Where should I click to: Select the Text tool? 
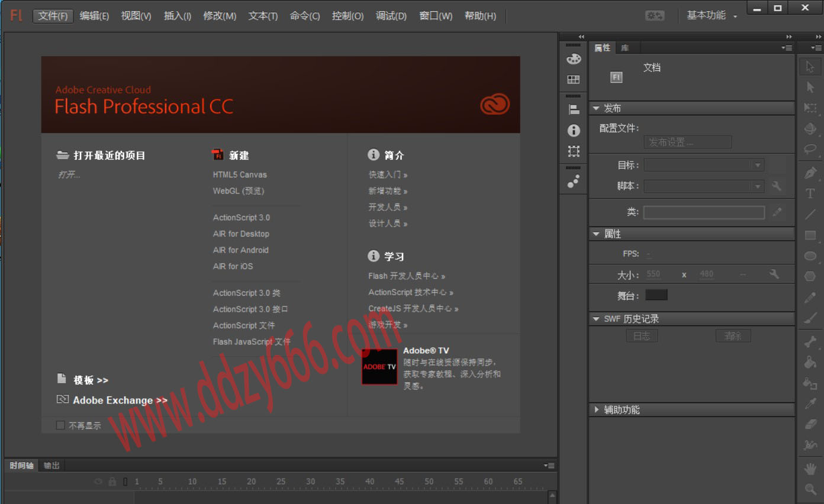(x=810, y=193)
